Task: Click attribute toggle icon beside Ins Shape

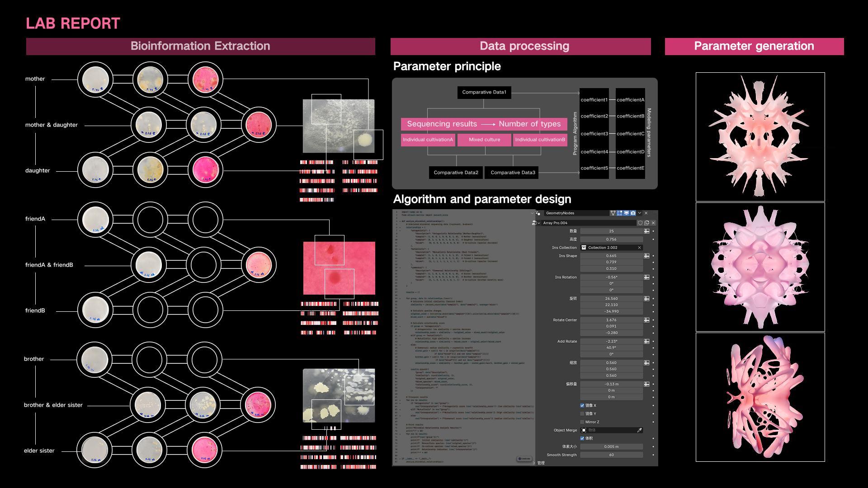Action: (x=646, y=256)
